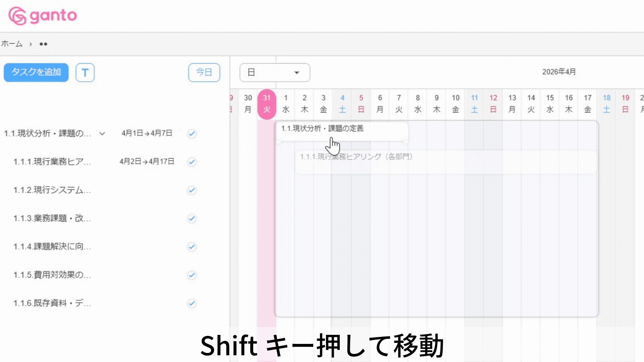Viewport: 644px width, 362px height.
Task: Select the T text tool icon
Action: point(85,72)
